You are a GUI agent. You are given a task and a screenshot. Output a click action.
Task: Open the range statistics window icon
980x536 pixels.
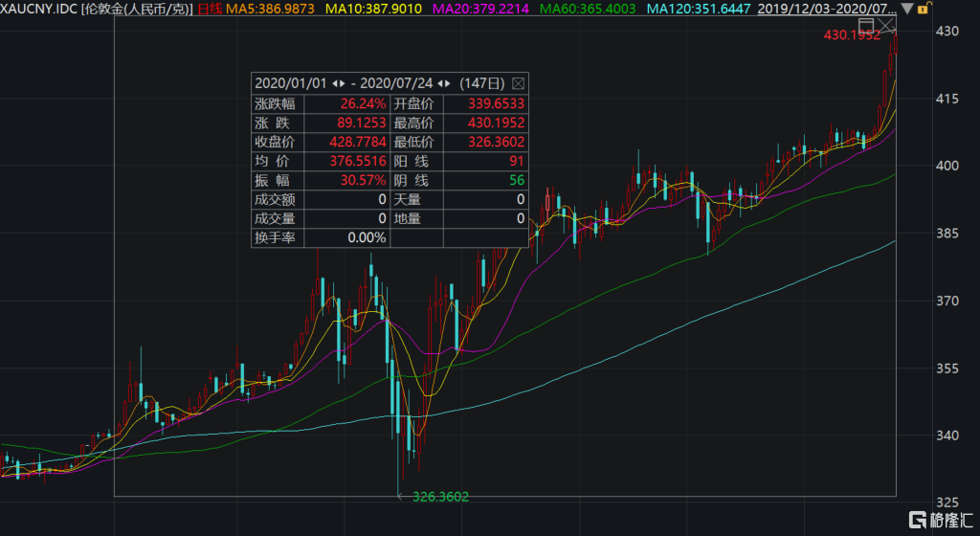tap(865, 26)
